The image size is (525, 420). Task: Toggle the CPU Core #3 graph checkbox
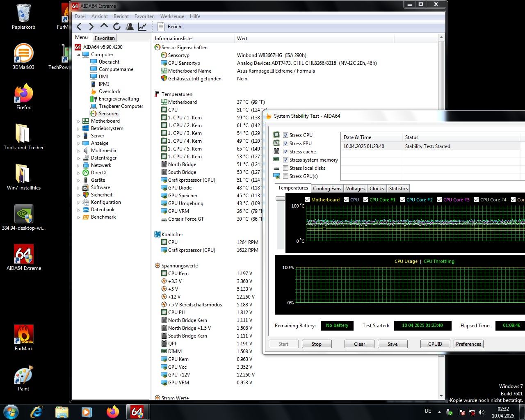pos(440,200)
